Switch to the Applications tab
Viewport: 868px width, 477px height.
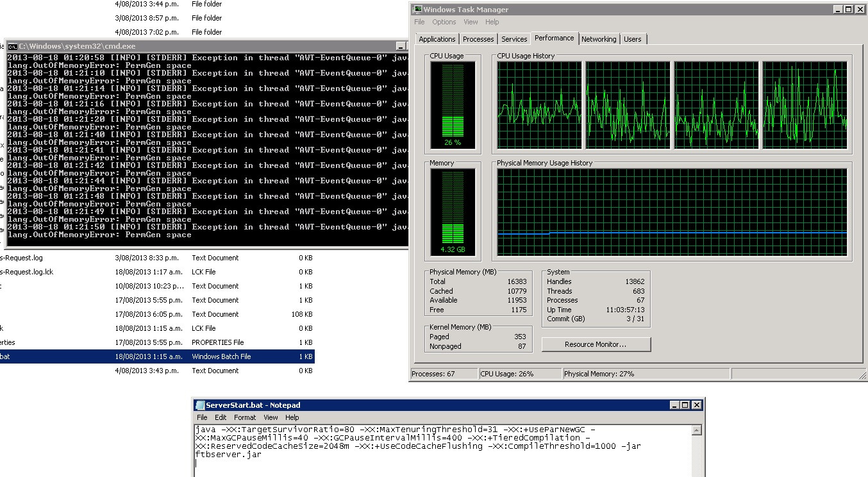click(x=437, y=39)
